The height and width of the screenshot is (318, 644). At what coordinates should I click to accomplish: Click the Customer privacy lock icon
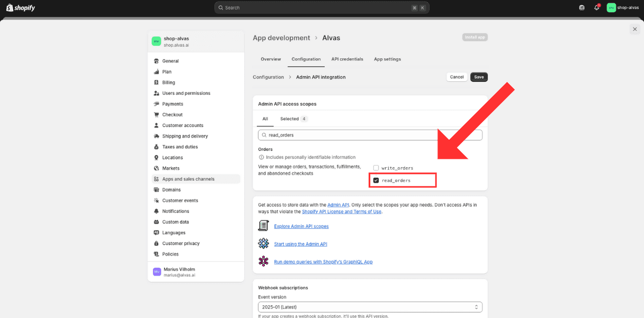(156, 243)
